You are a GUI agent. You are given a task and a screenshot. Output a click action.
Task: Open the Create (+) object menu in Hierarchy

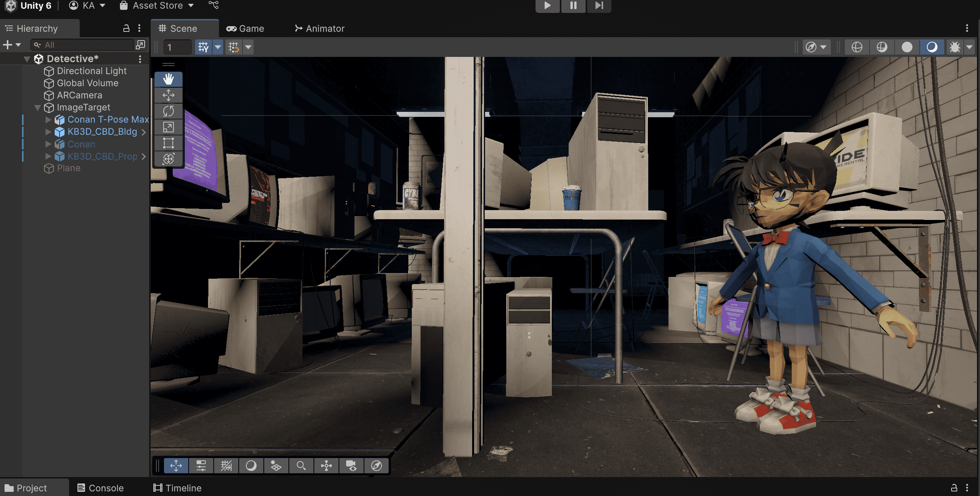pyautogui.click(x=12, y=45)
